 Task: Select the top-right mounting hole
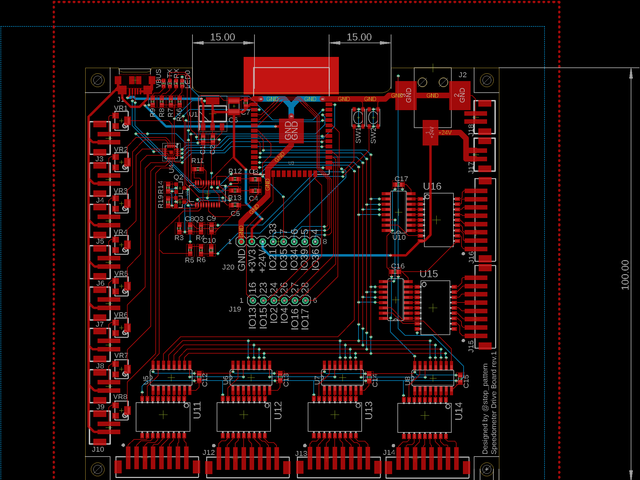click(486, 80)
